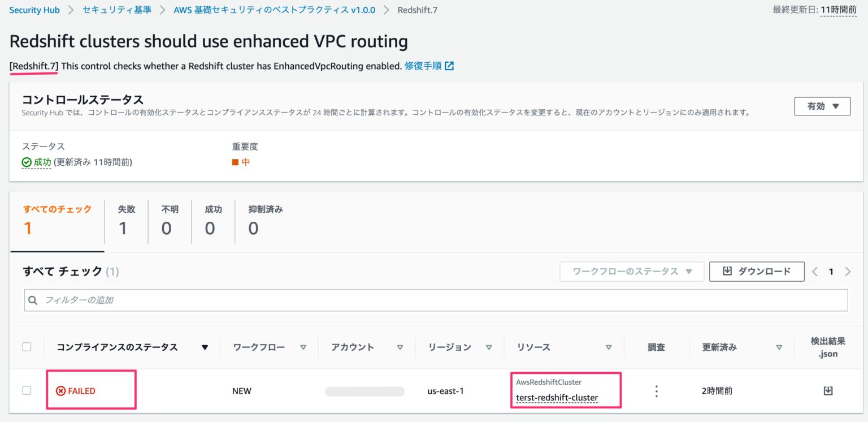Download the finding JSON for the row
The image size is (868, 422).
[828, 390]
